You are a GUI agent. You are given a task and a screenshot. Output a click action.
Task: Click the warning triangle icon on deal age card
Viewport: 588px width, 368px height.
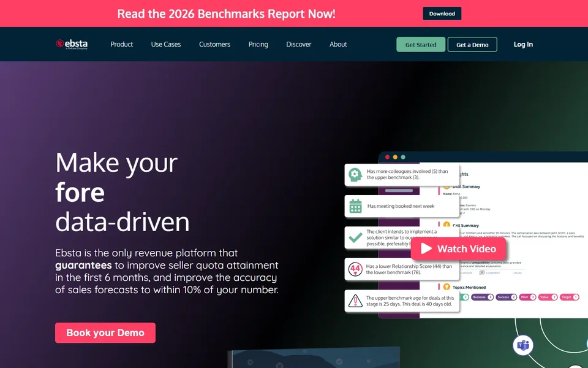355,301
